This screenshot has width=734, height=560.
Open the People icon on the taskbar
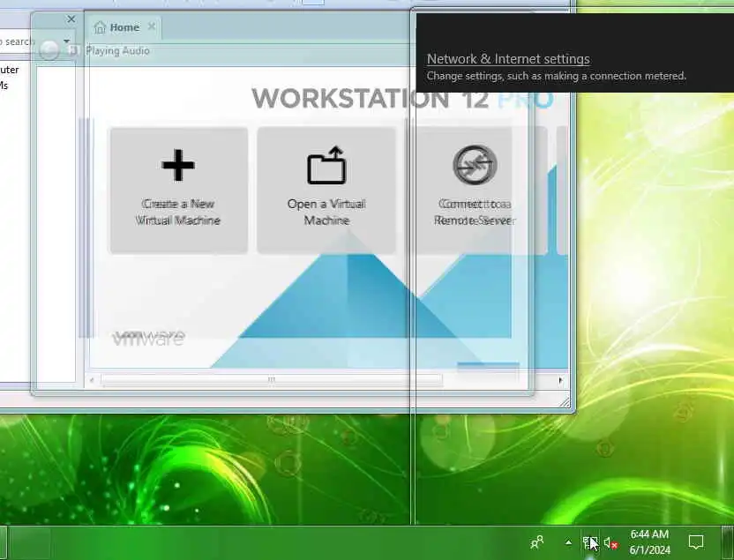coord(537,542)
